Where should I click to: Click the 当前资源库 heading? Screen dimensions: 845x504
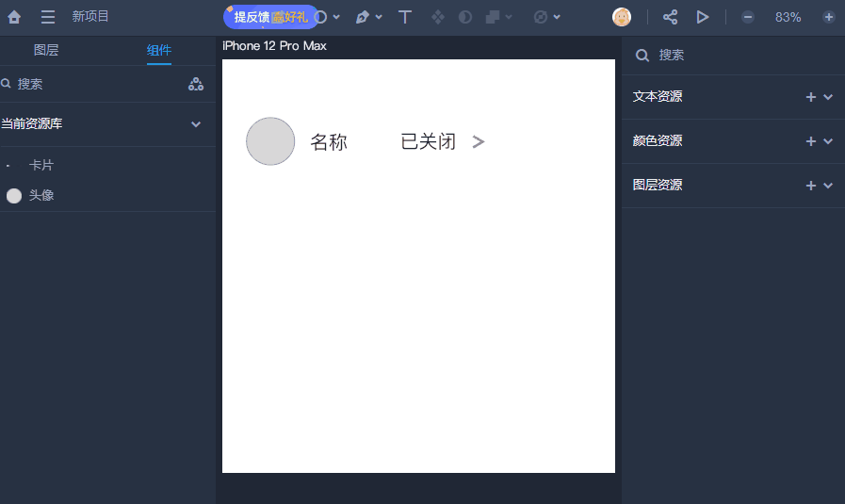pyautogui.click(x=32, y=123)
